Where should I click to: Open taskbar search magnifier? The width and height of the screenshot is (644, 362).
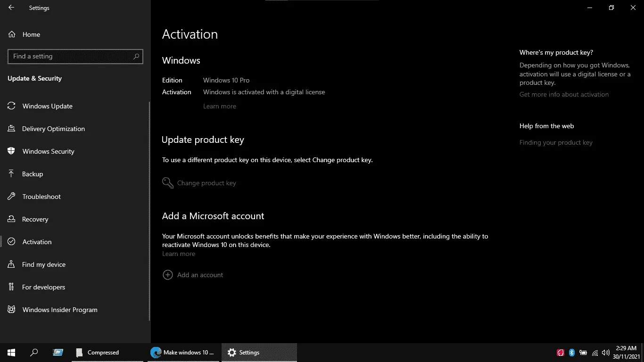tap(34, 352)
